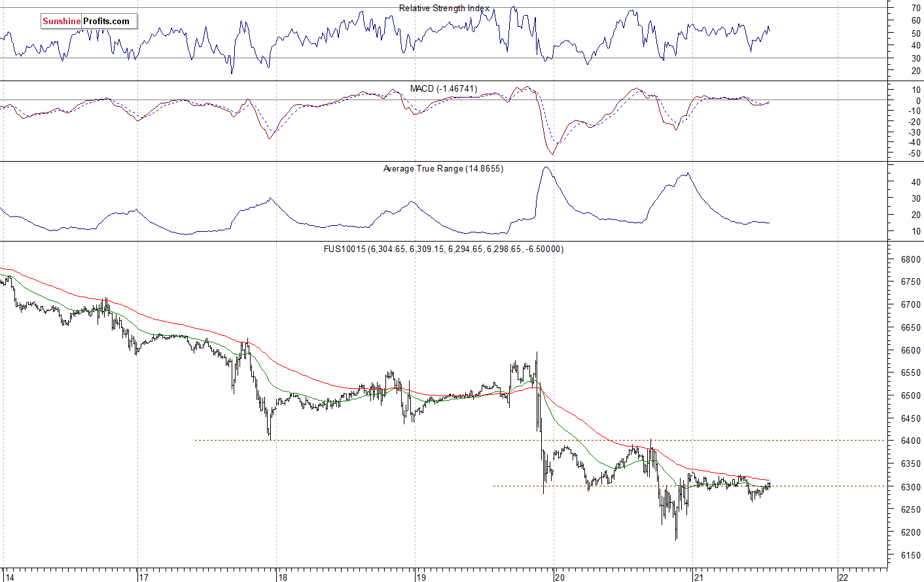Screen dimensions: 924x582
Task: Click the MACD (-1.46741) label
Action: point(444,88)
